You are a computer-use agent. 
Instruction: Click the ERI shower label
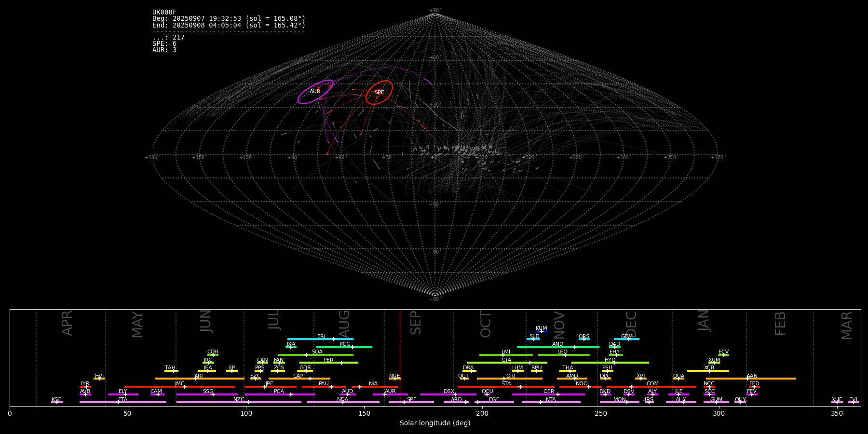coord(322,337)
